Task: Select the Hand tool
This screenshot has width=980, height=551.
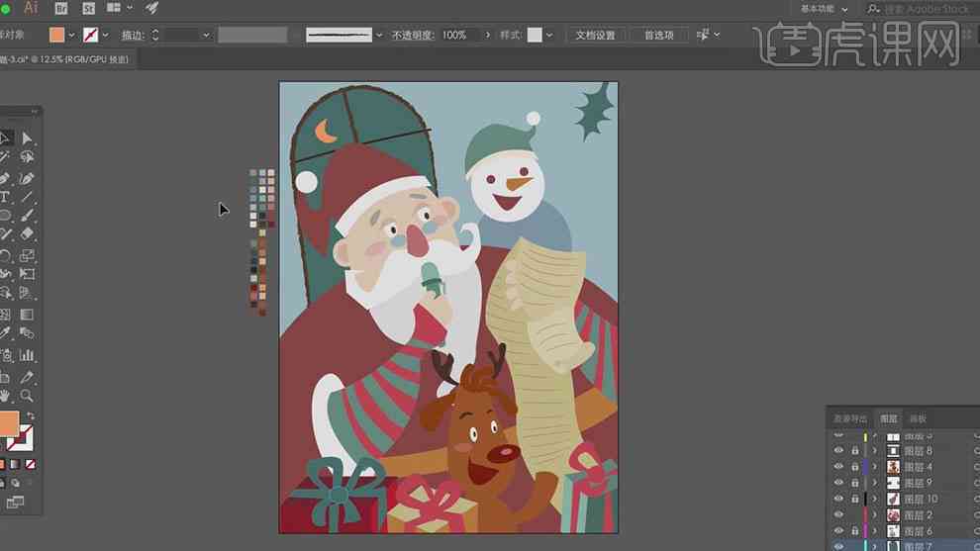Action: pyautogui.click(x=4, y=396)
